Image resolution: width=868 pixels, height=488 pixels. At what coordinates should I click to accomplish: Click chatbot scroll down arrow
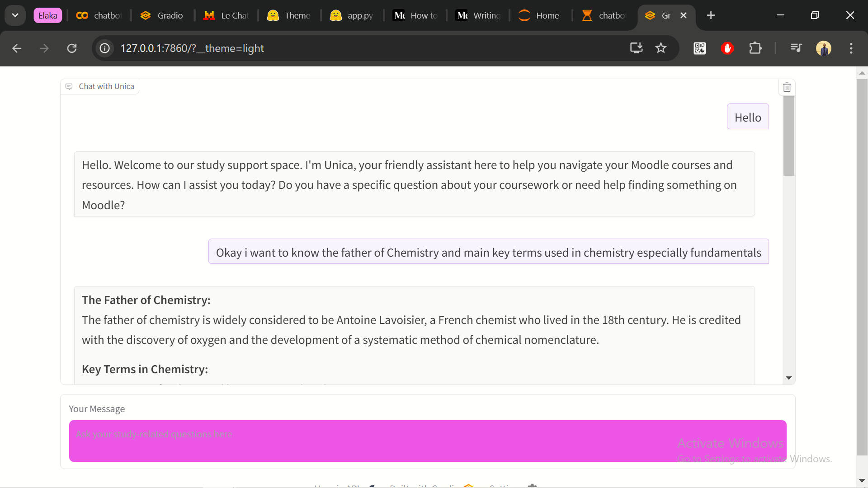click(789, 378)
